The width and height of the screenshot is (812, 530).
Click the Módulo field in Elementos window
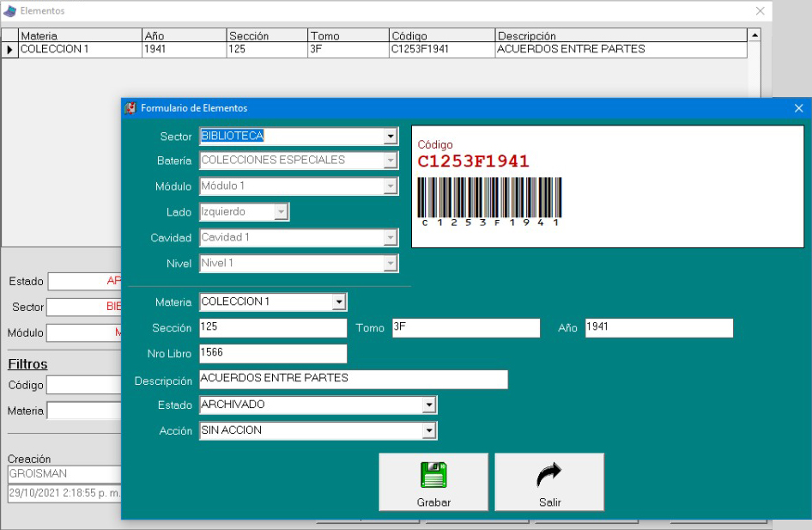(x=84, y=332)
